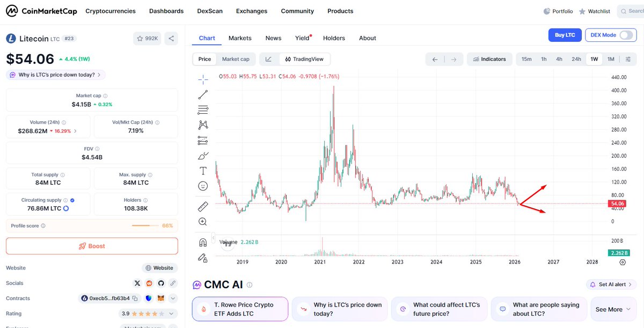Switch to the Holders tab
Image resolution: width=644 pixels, height=328 pixels.
[334, 38]
